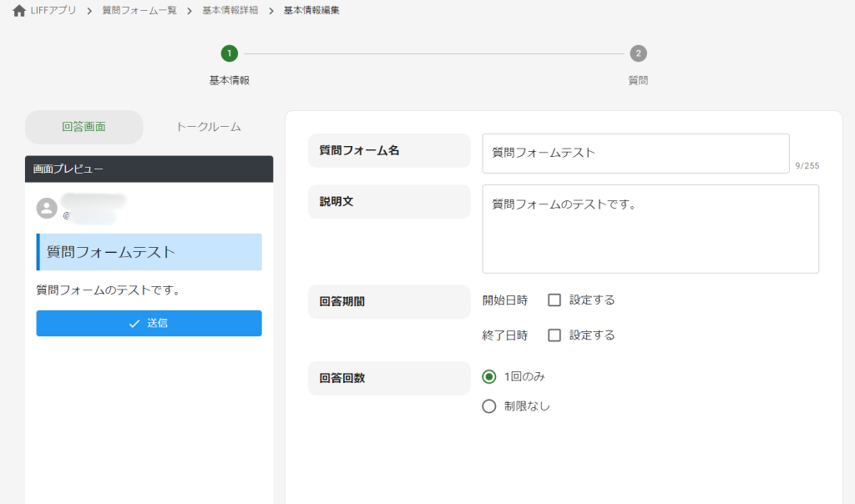The height and width of the screenshot is (504, 855).
Task: Open LIFFアプリ from the breadcrumb
Action: click(x=51, y=12)
